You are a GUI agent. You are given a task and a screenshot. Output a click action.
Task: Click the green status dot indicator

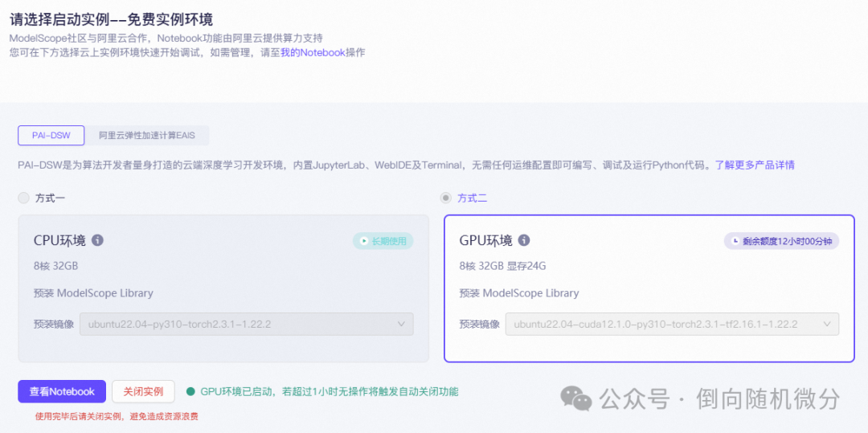[x=191, y=391]
